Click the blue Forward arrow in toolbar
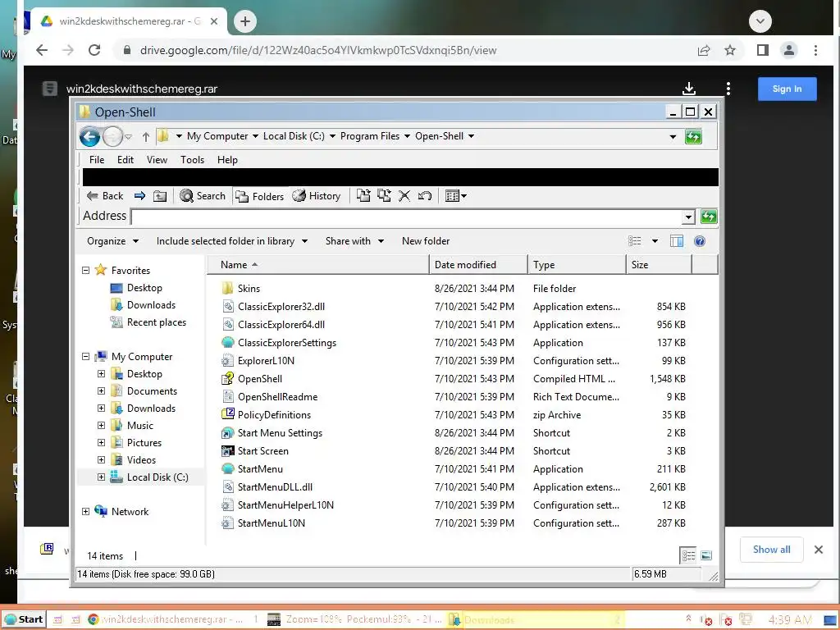The height and width of the screenshot is (630, 840). [x=139, y=196]
